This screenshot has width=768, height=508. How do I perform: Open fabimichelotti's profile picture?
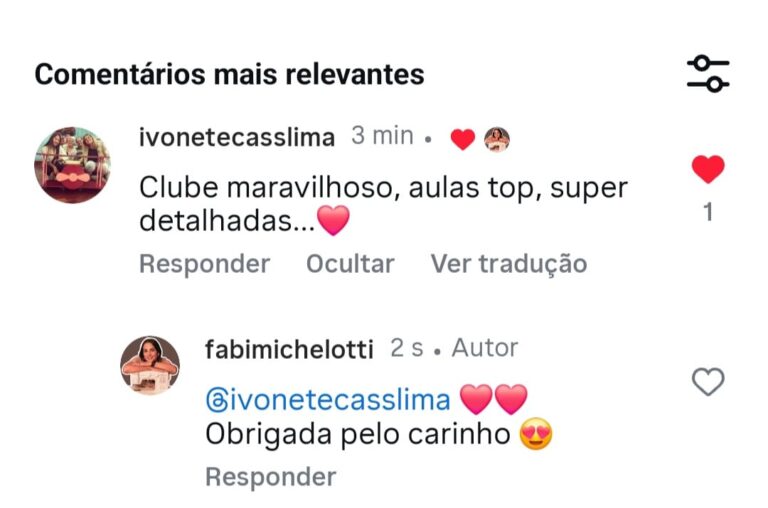point(150,365)
